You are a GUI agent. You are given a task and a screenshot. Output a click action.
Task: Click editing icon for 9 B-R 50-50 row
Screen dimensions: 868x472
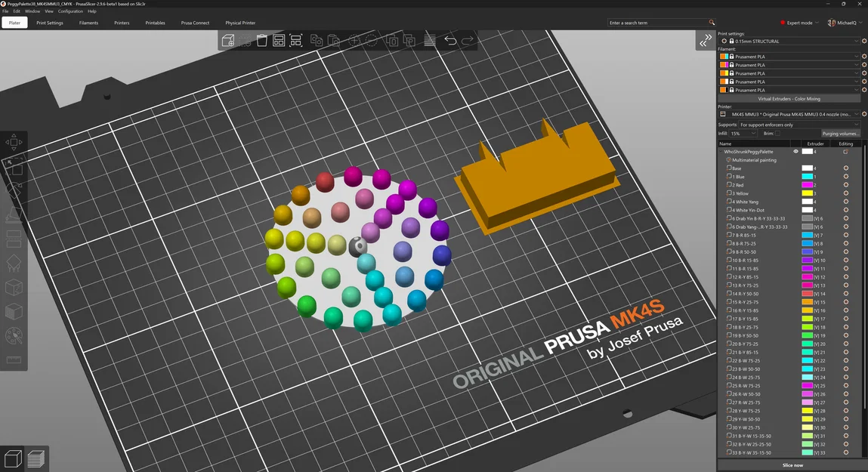click(x=846, y=251)
